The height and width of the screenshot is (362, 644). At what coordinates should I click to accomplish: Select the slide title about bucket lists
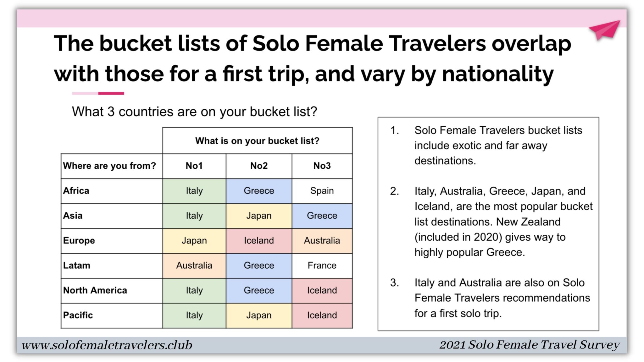[312, 58]
